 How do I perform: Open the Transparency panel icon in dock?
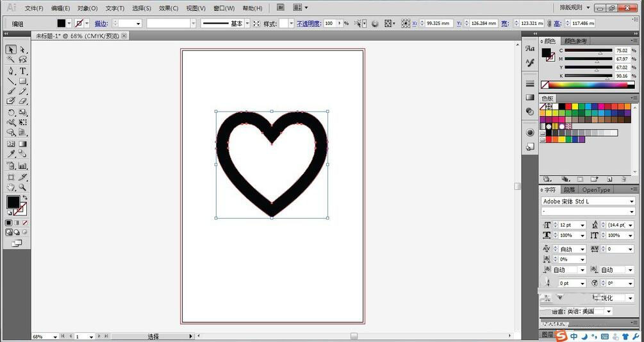pos(530,112)
